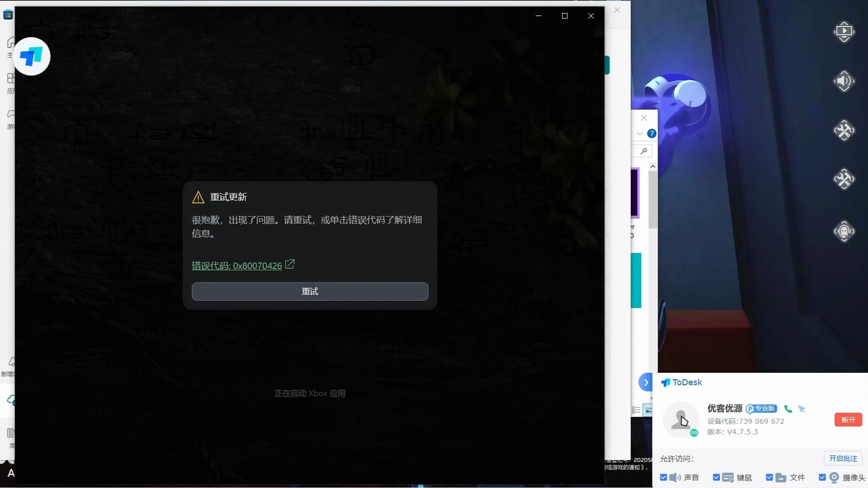868x488 pixels.
Task: Switch File Explorer to large icons view
Action: 648,410
